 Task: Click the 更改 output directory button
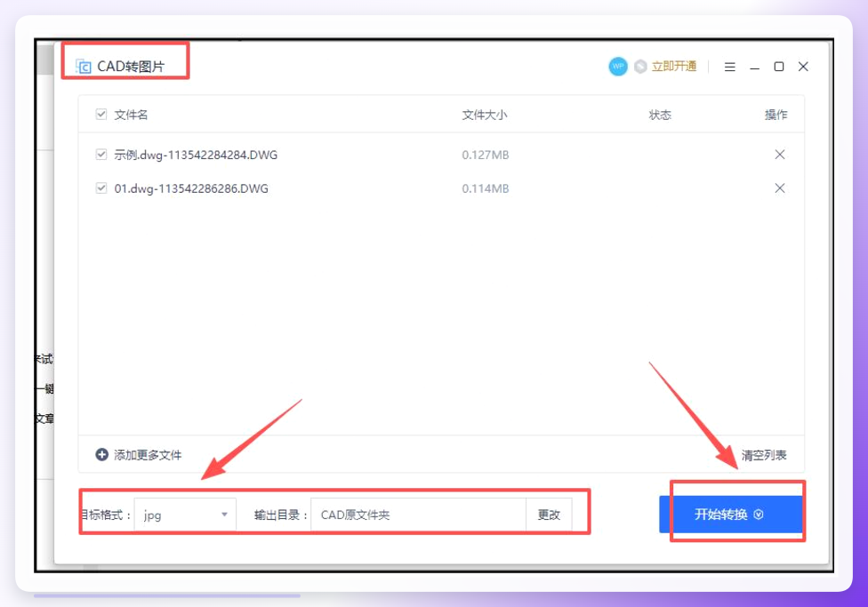pyautogui.click(x=549, y=515)
